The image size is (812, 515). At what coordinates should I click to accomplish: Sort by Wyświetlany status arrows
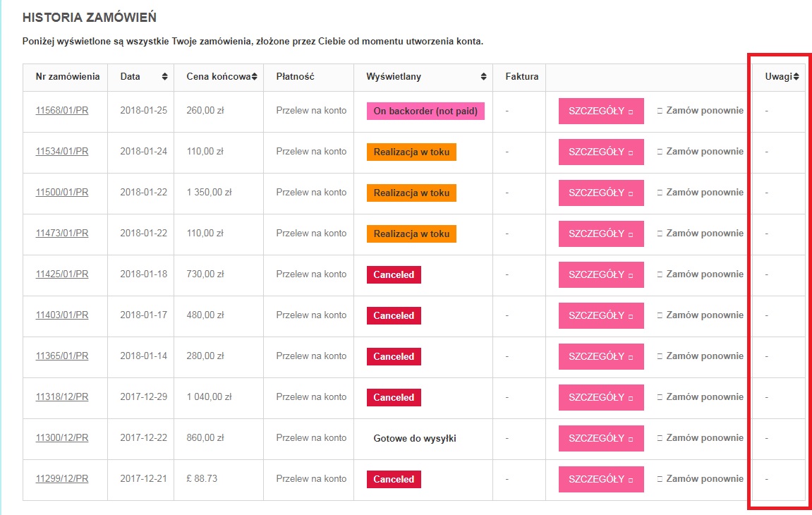pyautogui.click(x=483, y=77)
